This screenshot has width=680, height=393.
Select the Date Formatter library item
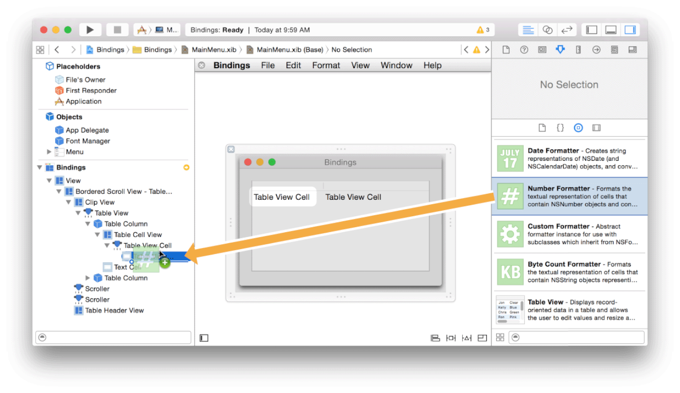(x=569, y=158)
